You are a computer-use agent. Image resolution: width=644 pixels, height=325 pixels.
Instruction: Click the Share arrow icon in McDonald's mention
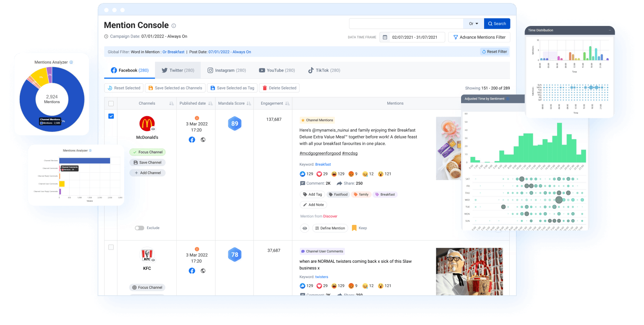pos(340,183)
